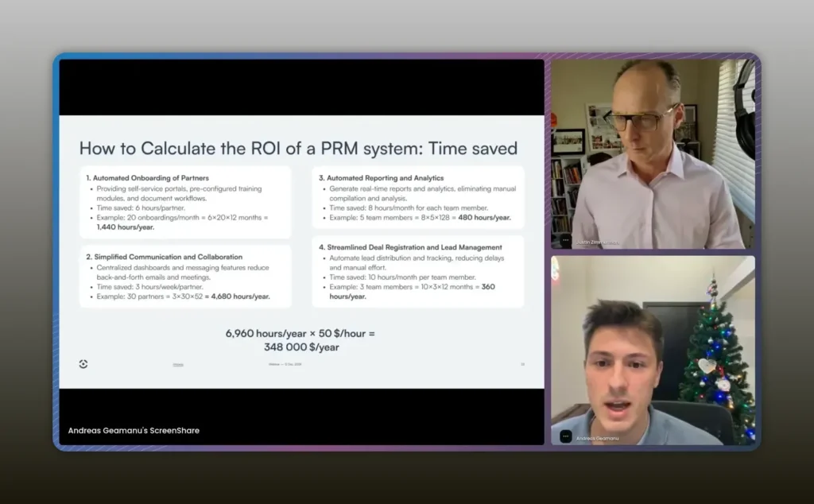Open options menu on Justin's video tile
Screen dimensions: 814x504
[x=565, y=239]
